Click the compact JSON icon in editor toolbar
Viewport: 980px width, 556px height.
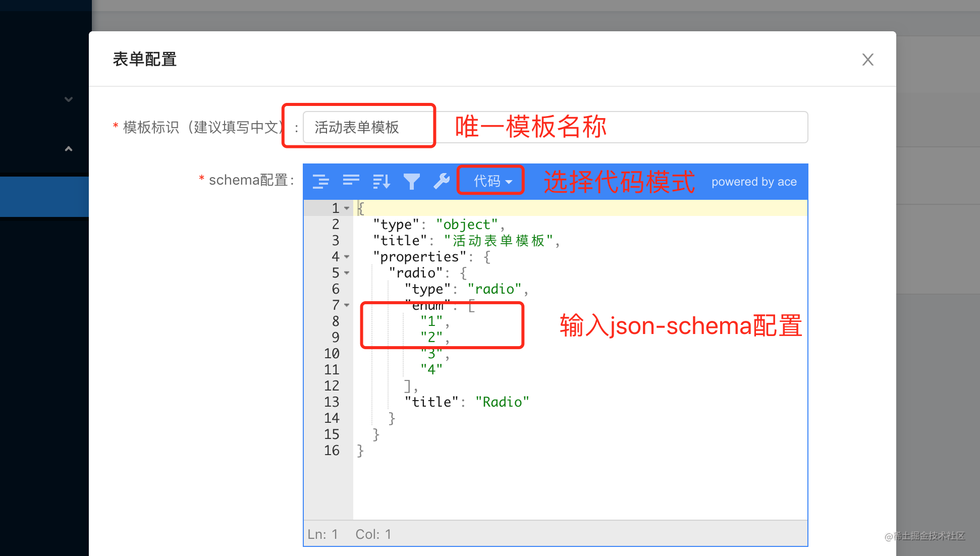351,181
